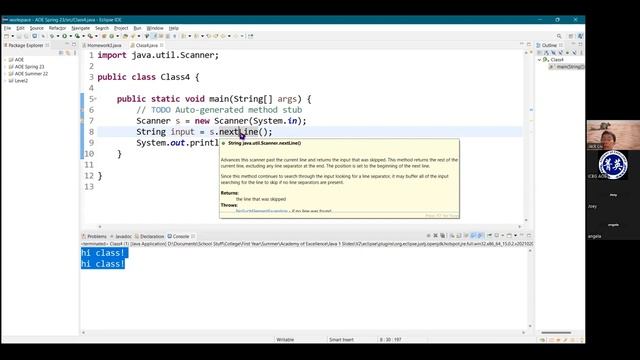Click the Open Console icon

coord(509,236)
